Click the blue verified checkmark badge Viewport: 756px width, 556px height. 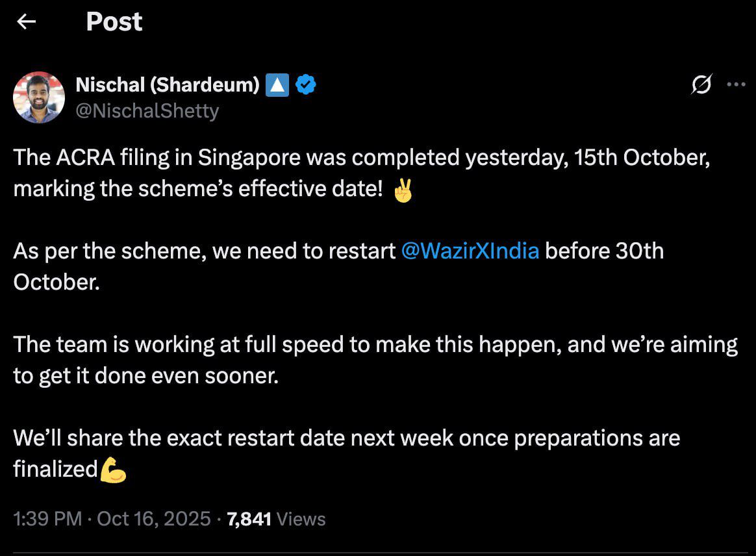coord(306,84)
